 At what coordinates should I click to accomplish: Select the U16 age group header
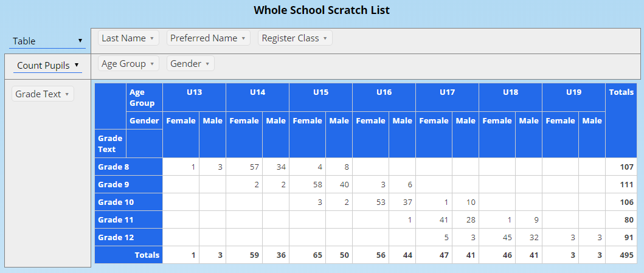(384, 92)
